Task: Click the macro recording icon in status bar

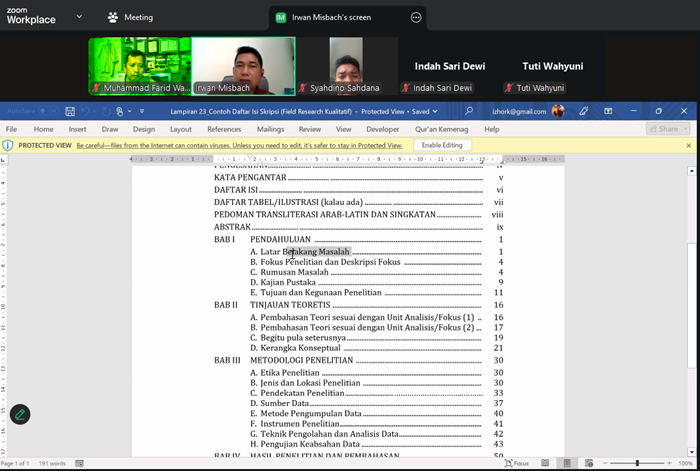Action: [x=79, y=463]
